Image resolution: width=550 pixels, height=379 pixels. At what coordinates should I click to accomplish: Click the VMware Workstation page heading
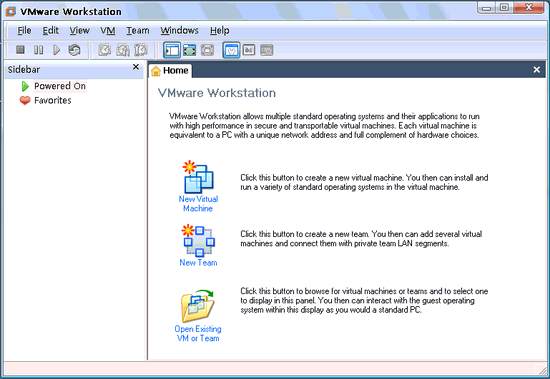(217, 93)
